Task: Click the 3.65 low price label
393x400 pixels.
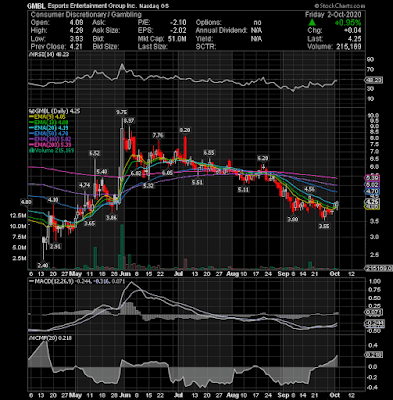Action: tap(90, 224)
